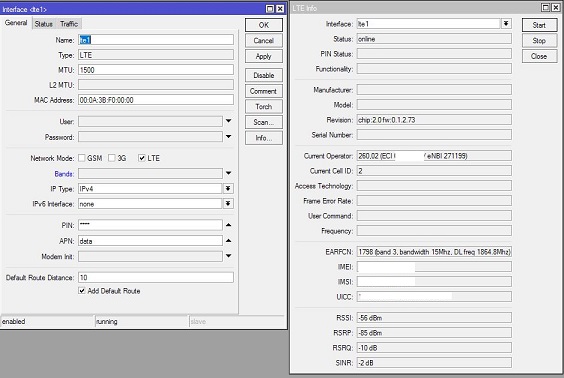Click the Revision value chip:2.0 fw:0.1.2.73
Screen dimensions: 564x378
click(434, 120)
